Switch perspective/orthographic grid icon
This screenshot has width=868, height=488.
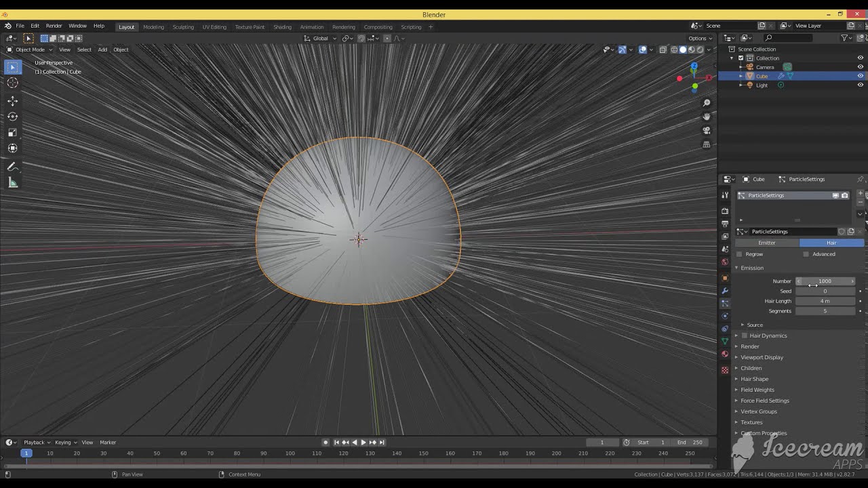(x=707, y=144)
